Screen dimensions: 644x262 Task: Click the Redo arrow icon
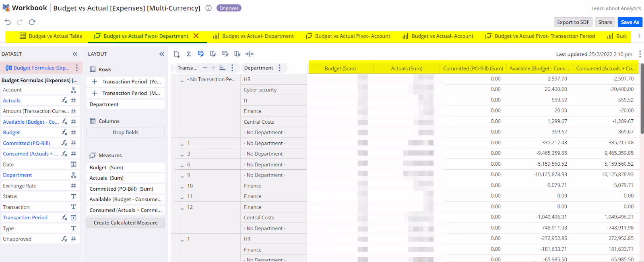coord(20,22)
